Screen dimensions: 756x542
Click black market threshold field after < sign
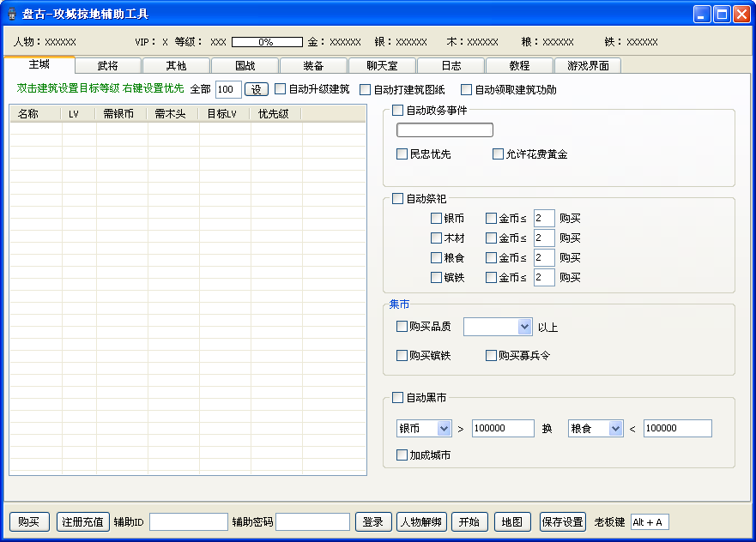(677, 428)
